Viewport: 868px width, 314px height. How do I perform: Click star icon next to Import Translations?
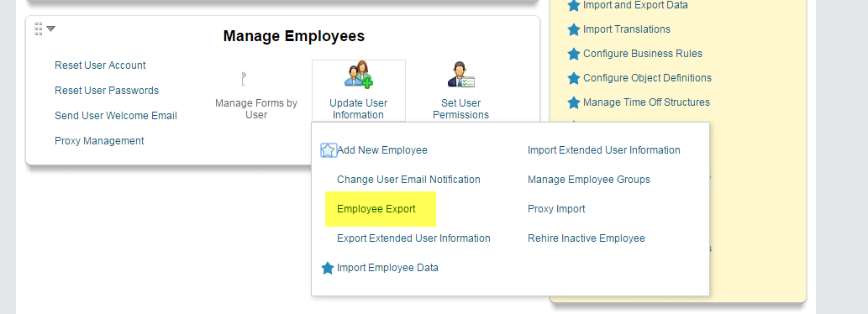coord(574,30)
